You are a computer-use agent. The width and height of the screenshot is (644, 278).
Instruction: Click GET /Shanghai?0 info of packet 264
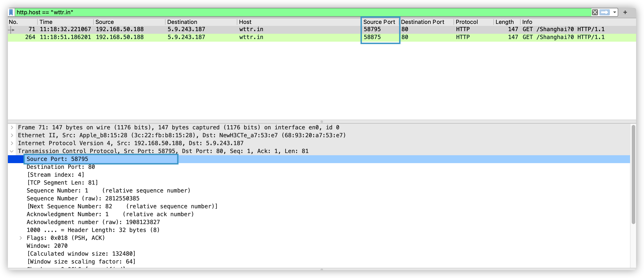pos(563,37)
